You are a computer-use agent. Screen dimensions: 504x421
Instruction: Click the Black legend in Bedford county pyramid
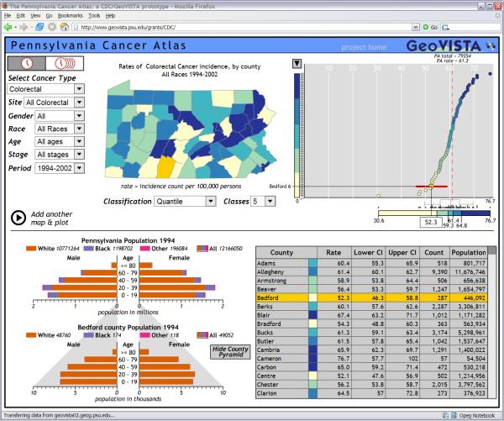pos(102,335)
